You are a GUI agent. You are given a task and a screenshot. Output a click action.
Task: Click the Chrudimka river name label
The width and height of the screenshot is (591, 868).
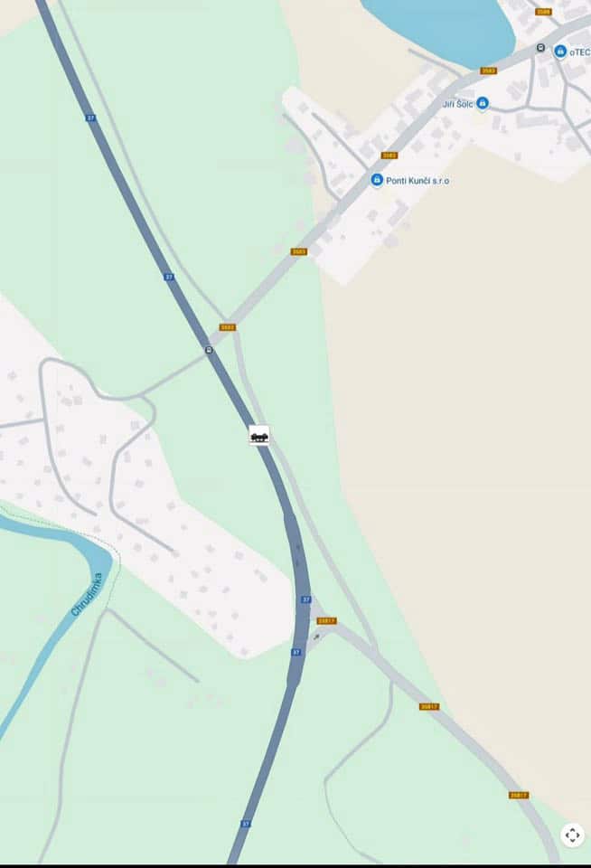pyautogui.click(x=88, y=595)
